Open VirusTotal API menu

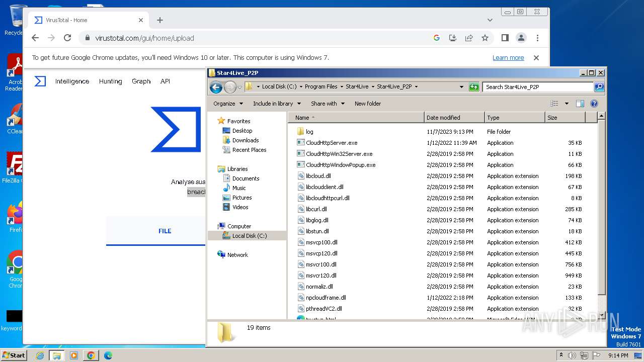165,81
